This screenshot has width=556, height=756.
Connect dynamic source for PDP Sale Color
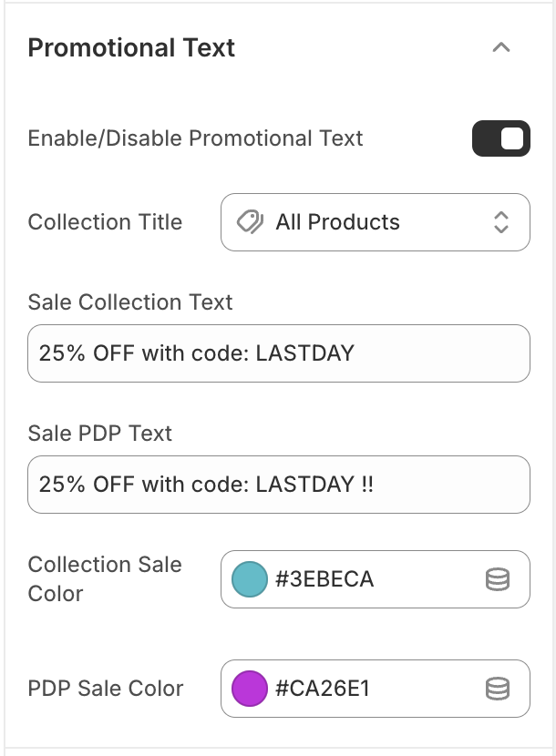(x=498, y=689)
